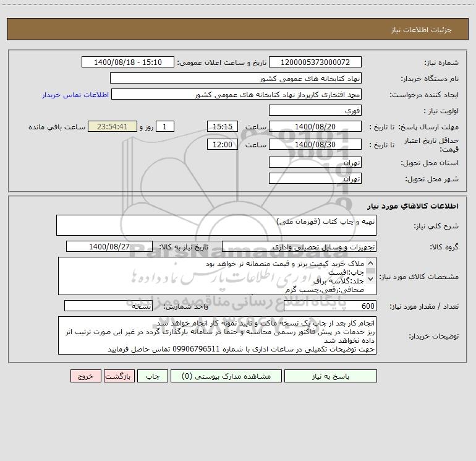Click remaining days field showing 1

165,126
